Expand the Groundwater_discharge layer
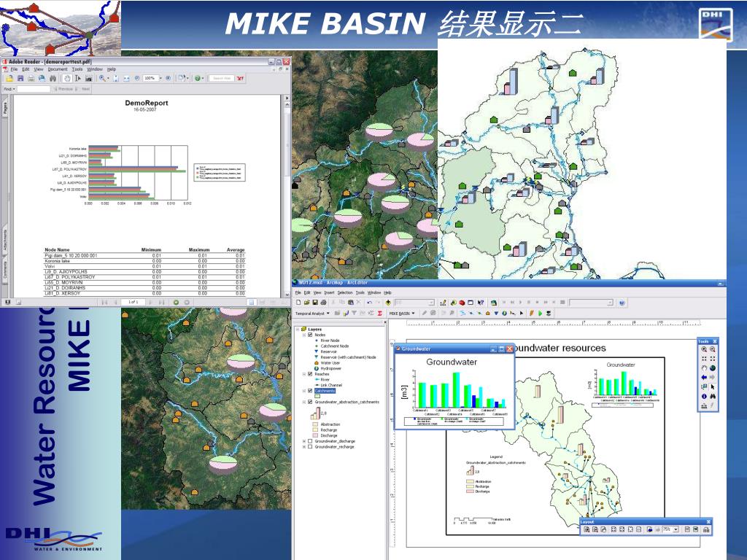 click(304, 441)
